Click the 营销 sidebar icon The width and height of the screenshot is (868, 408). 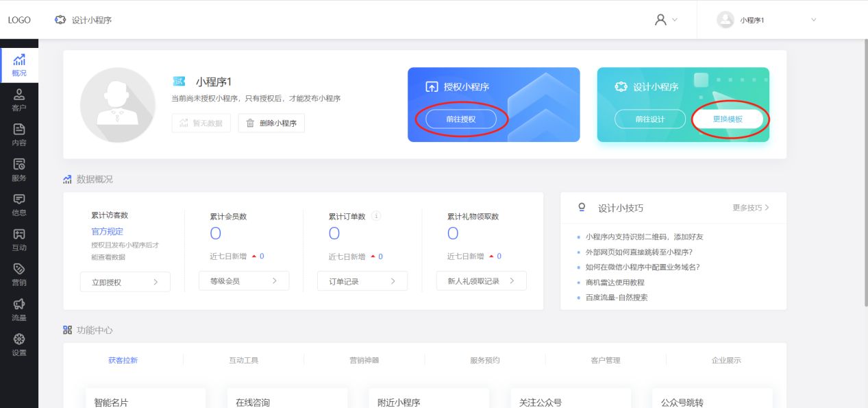(x=18, y=273)
